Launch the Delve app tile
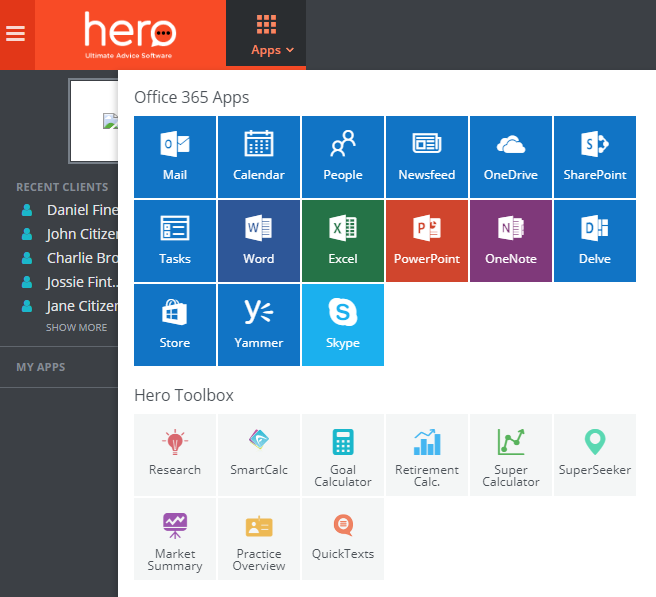The width and height of the screenshot is (656, 597). point(595,241)
